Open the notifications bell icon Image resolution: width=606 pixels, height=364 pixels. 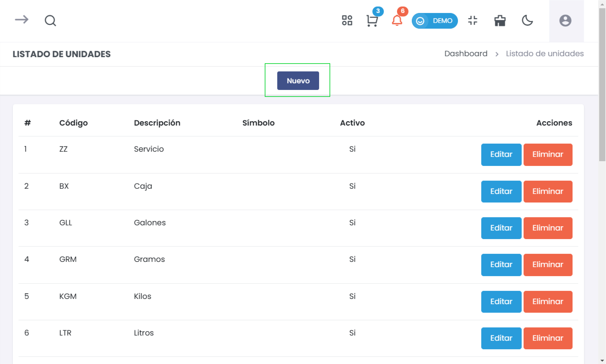[x=397, y=21]
